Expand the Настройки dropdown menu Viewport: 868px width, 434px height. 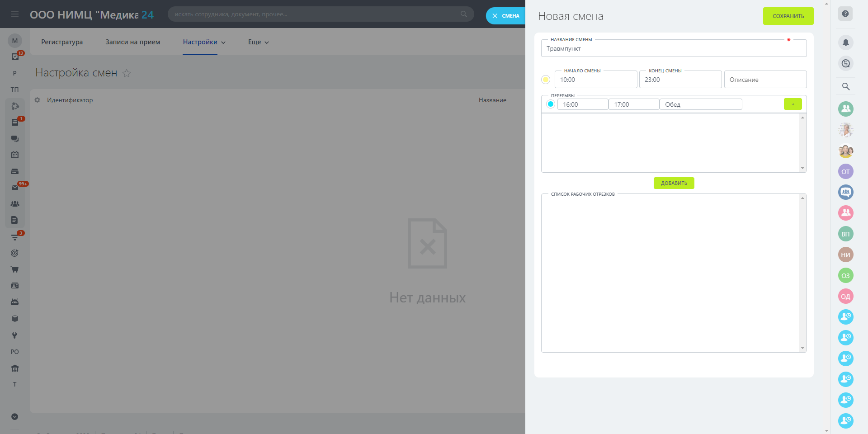(204, 42)
